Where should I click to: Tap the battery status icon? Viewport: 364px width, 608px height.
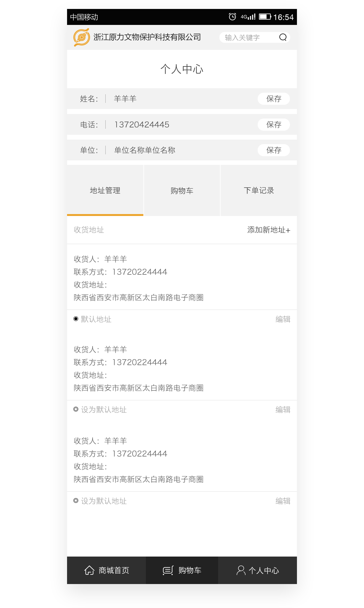pos(265,17)
